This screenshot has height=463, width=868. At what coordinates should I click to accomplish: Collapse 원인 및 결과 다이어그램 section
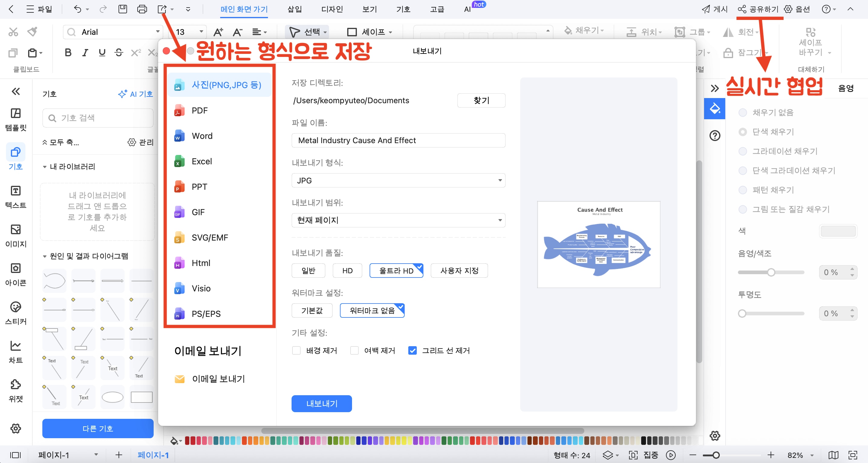click(x=44, y=256)
